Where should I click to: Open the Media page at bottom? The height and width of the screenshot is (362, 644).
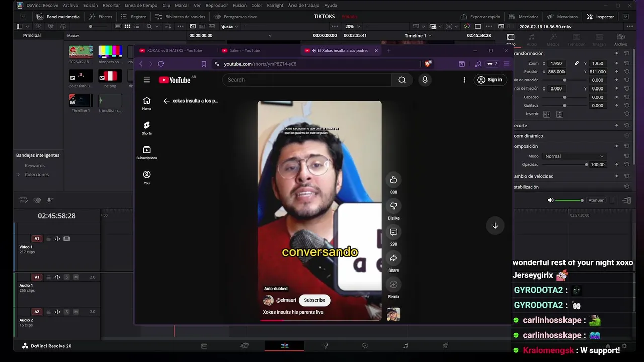(x=204, y=346)
